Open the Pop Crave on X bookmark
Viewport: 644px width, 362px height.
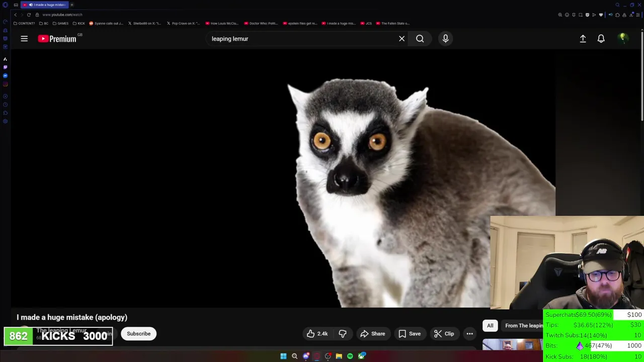183,23
